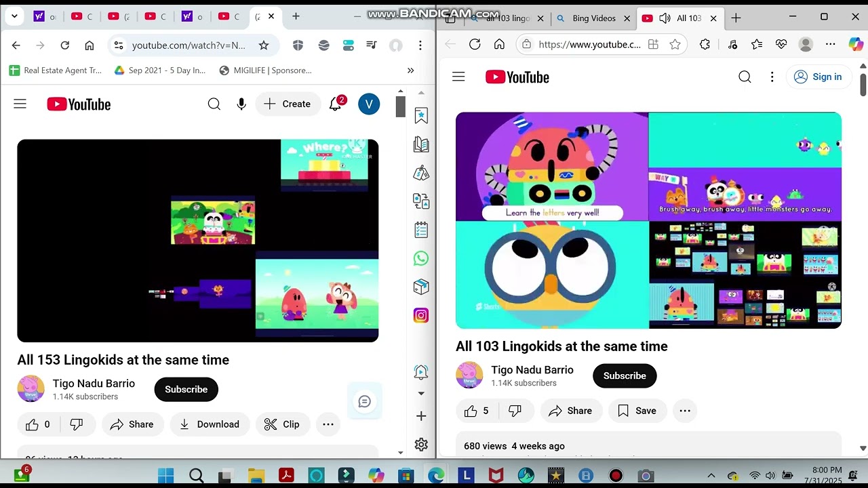The height and width of the screenshot is (488, 868).
Task: Reload the page in Chrome
Action: [x=64, y=45]
